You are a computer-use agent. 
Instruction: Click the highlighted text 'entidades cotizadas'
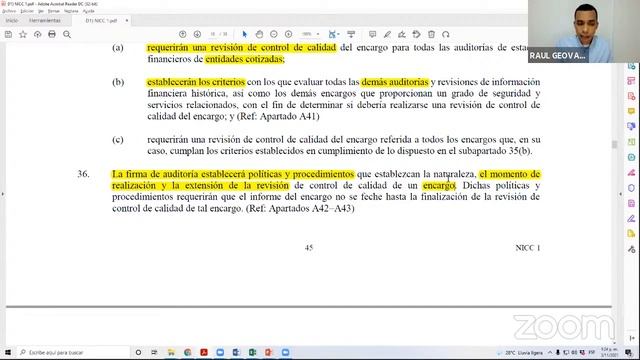tap(244, 59)
